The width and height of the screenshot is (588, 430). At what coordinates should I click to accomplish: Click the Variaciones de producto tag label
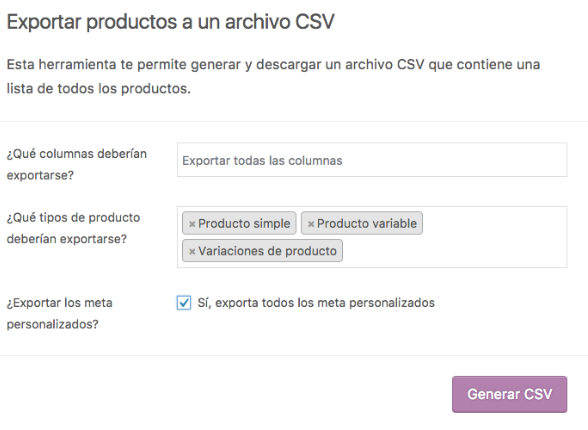coord(267,251)
